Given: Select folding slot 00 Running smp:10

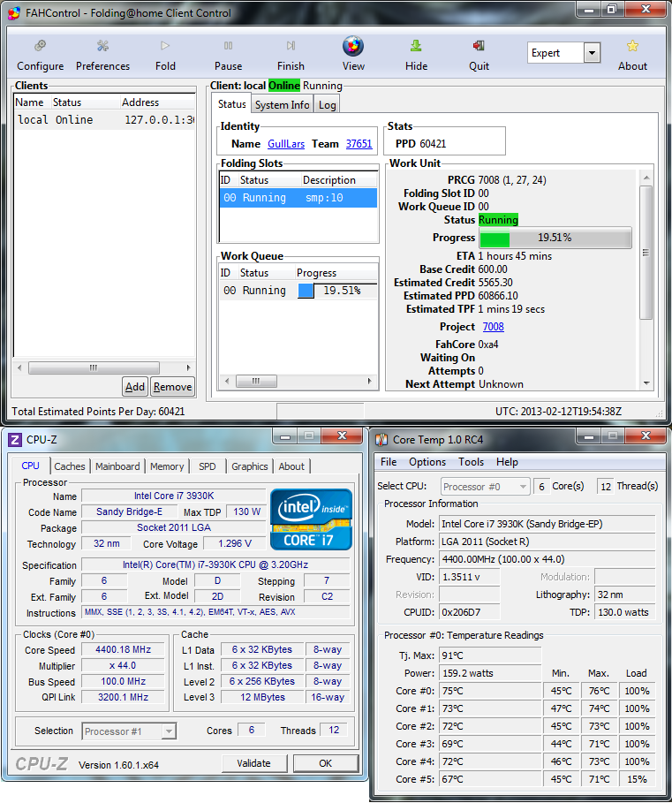Looking at the screenshot, I should pos(298,198).
